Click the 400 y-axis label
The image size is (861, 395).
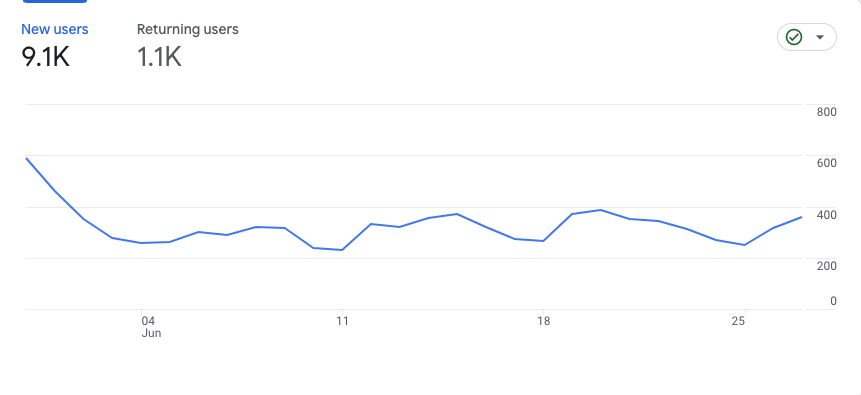(x=826, y=215)
